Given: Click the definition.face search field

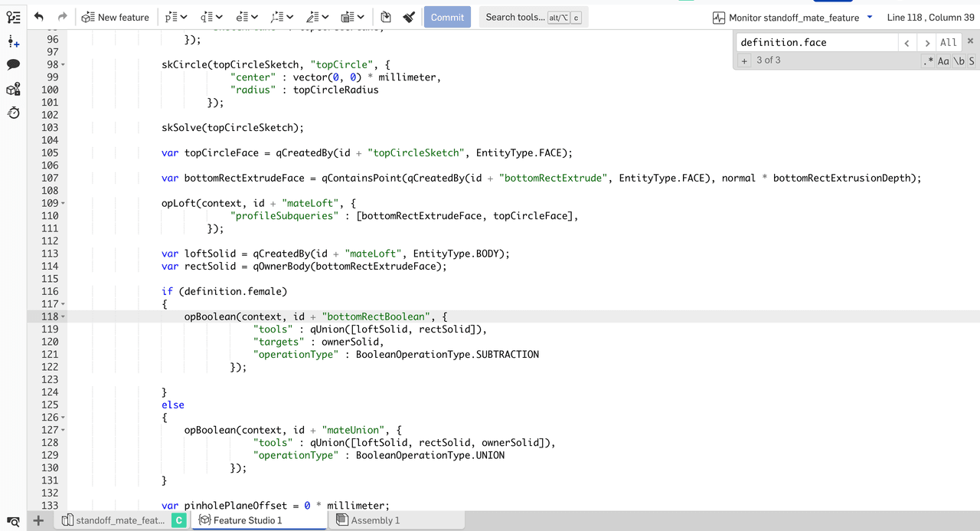Looking at the screenshot, I should coord(814,42).
